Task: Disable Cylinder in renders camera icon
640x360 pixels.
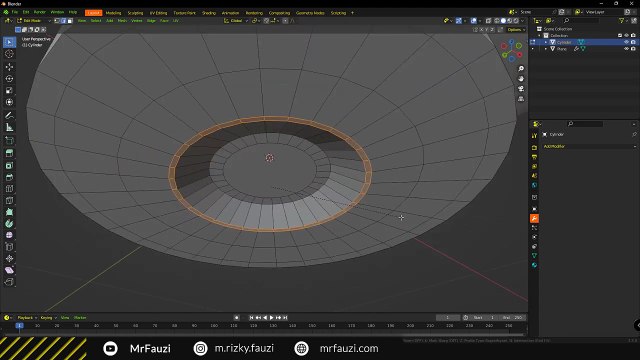Action: [x=633, y=42]
